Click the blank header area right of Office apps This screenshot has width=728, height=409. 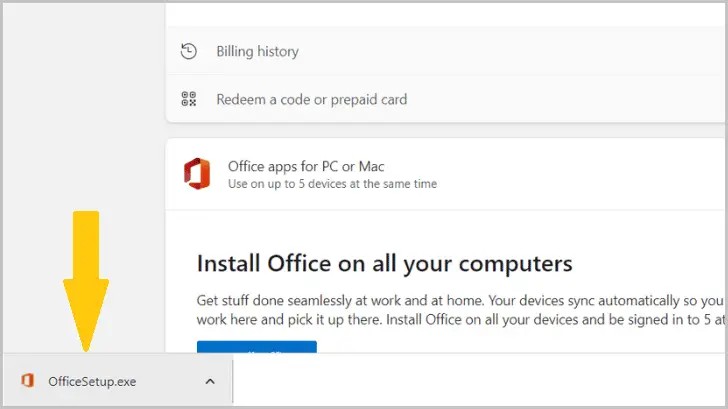point(580,174)
